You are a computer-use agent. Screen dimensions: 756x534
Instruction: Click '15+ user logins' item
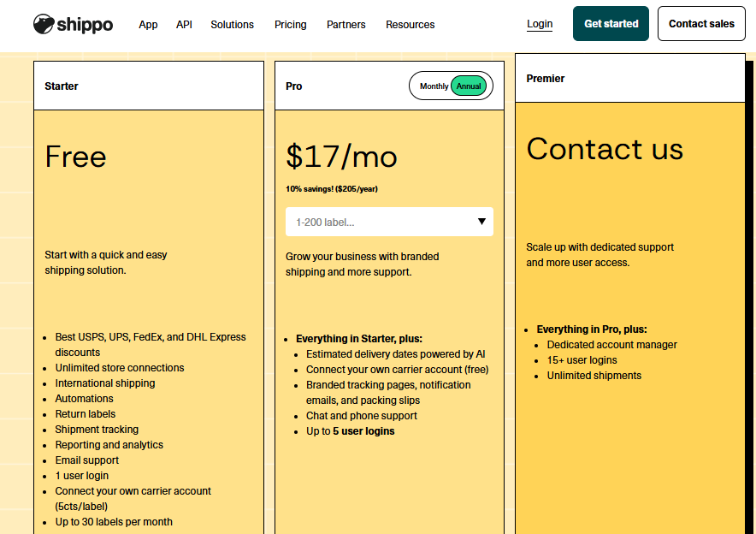pos(582,360)
